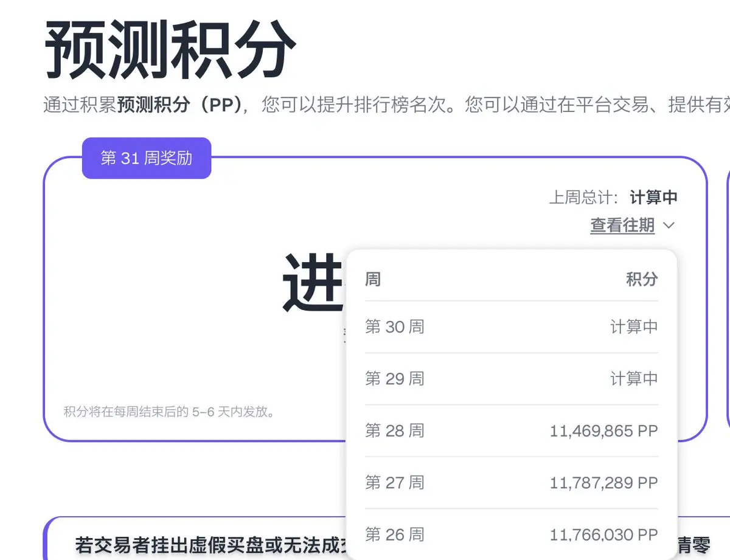
Task: Click the 积分 column header
Action: pos(642,280)
